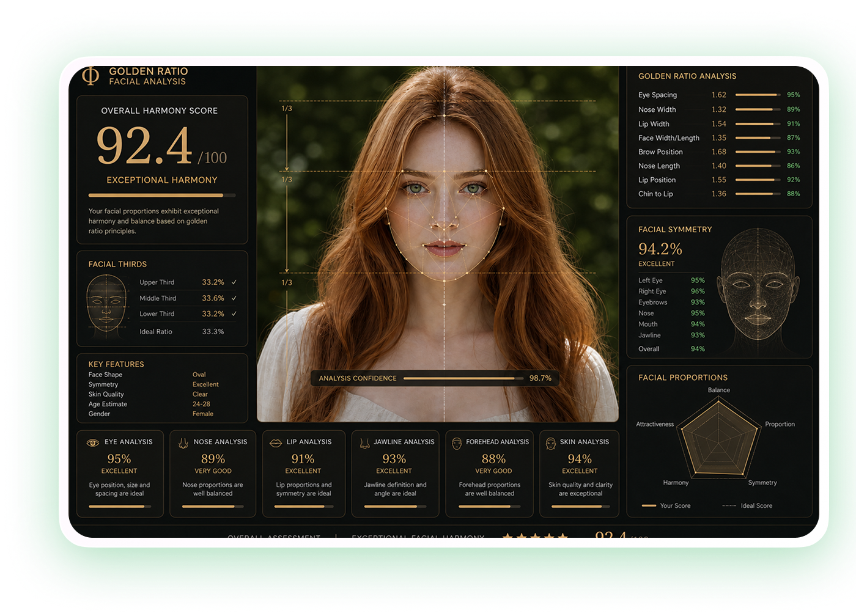Click the 92.4 harmony score
856x616 pixels.
click(145, 147)
